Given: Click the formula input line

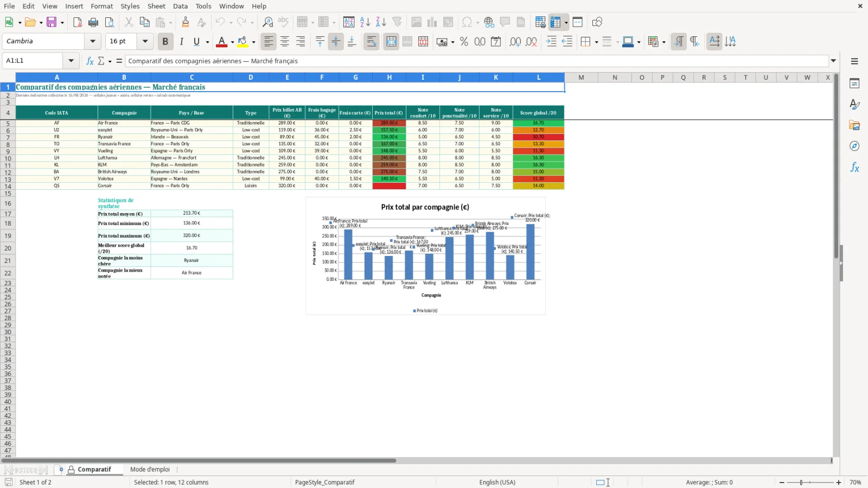Looking at the screenshot, I should tap(477, 61).
